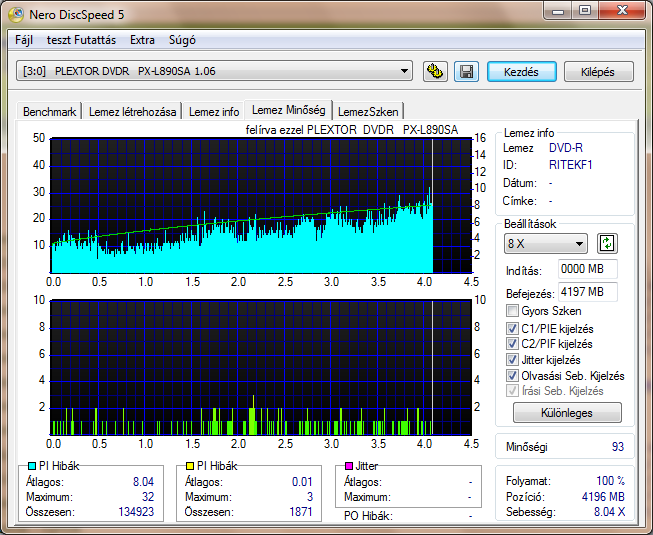Close the Nero DiscSpeed window
The width and height of the screenshot is (653, 535).
(x=622, y=11)
